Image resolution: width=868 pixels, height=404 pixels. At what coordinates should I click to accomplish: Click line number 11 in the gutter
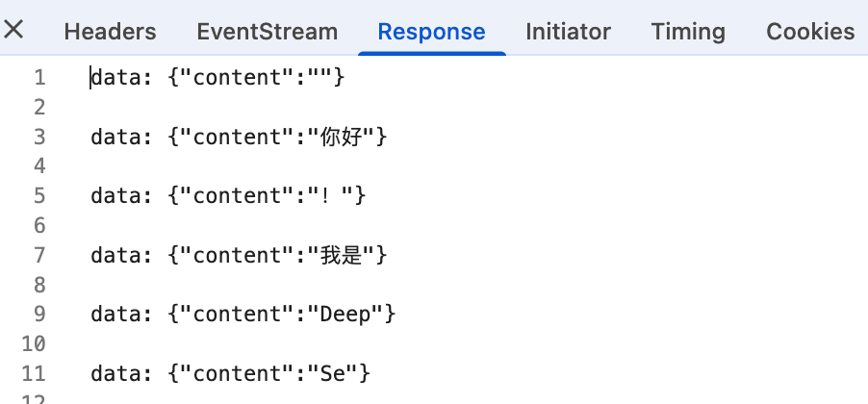(x=33, y=372)
